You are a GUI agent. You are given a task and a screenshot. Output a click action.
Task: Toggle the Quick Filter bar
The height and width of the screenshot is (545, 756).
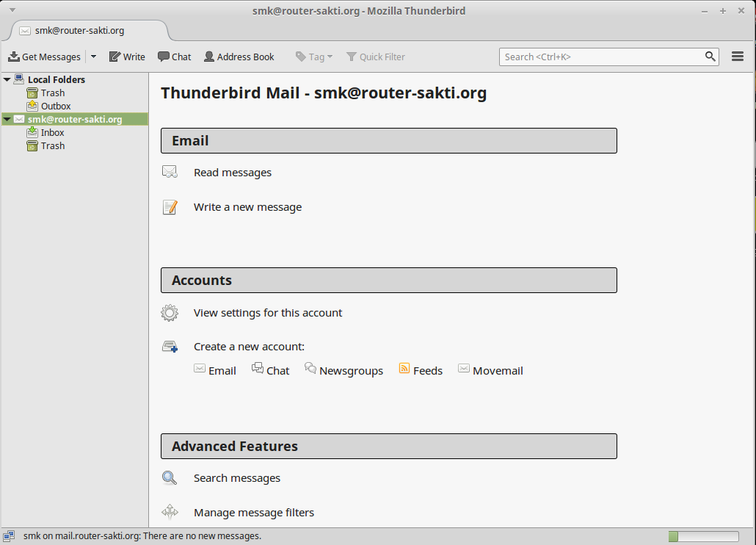(x=354, y=57)
